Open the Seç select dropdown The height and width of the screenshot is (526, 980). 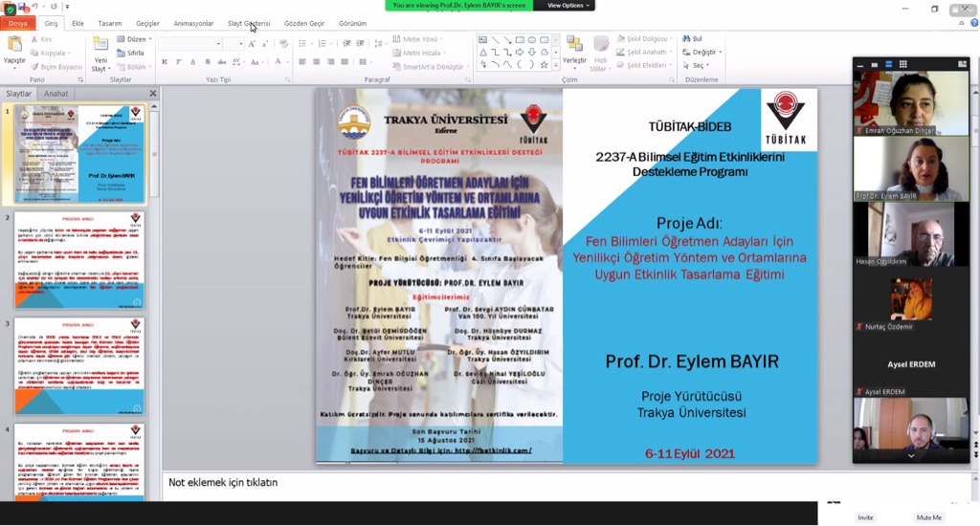(x=696, y=66)
